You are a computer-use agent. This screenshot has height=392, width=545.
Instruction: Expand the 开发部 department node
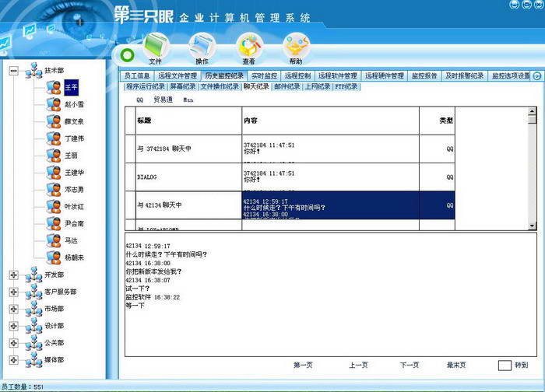coord(13,275)
